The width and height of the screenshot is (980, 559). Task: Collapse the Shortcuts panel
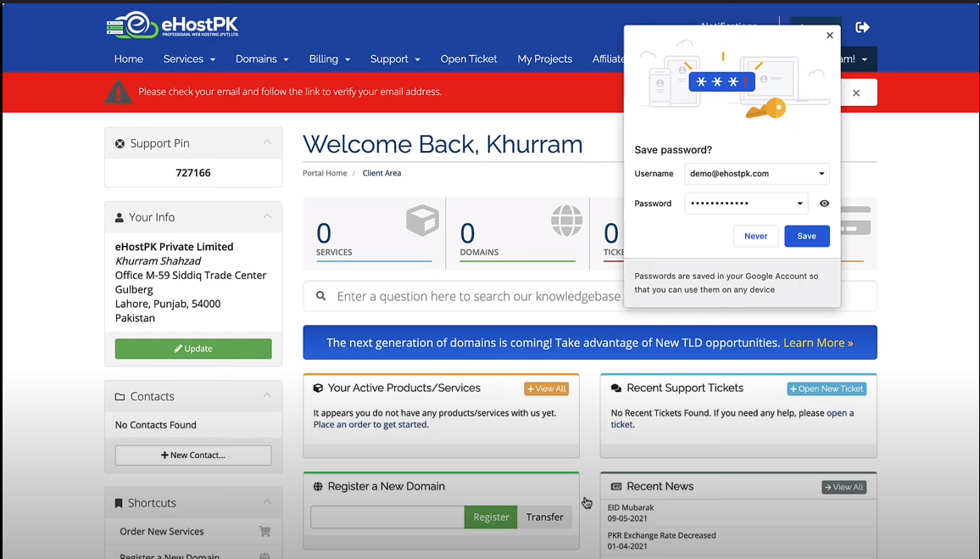(x=268, y=502)
